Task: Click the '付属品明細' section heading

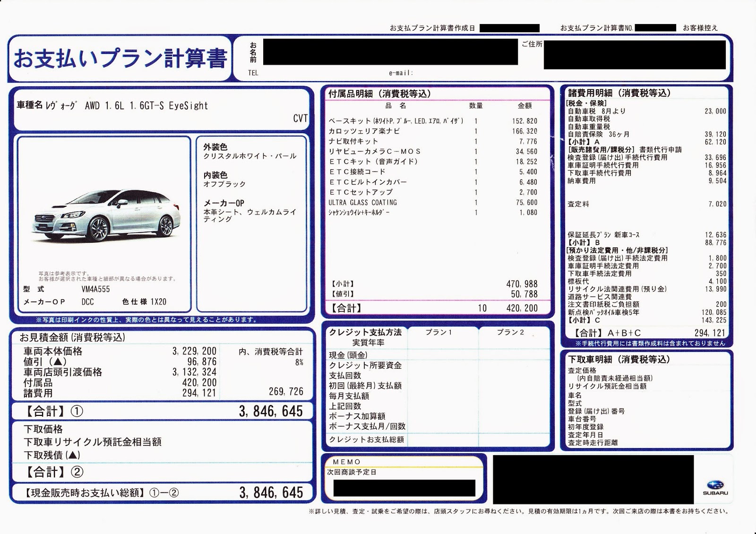Action: click(379, 93)
